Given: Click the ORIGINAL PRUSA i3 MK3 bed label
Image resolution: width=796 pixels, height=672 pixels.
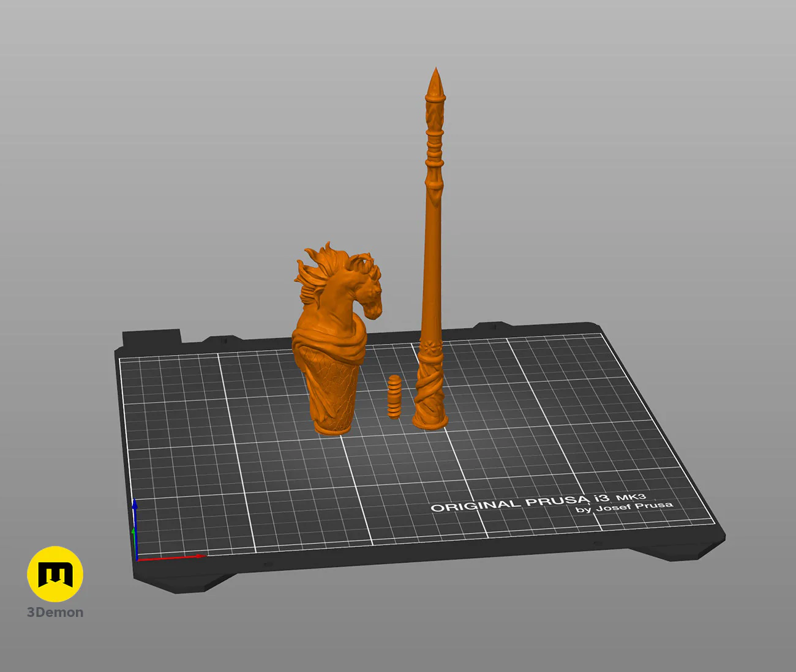Looking at the screenshot, I should (538, 502).
